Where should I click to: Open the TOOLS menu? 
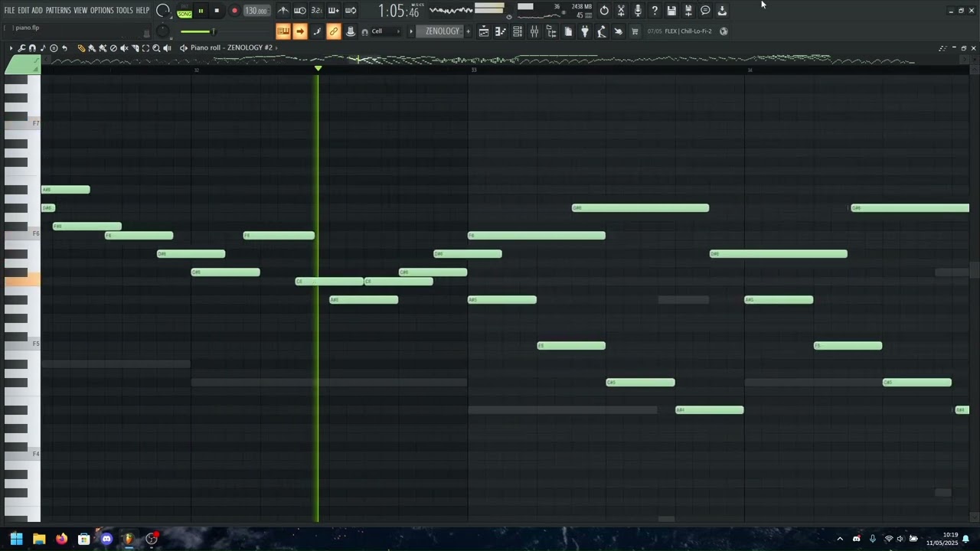[x=125, y=11]
